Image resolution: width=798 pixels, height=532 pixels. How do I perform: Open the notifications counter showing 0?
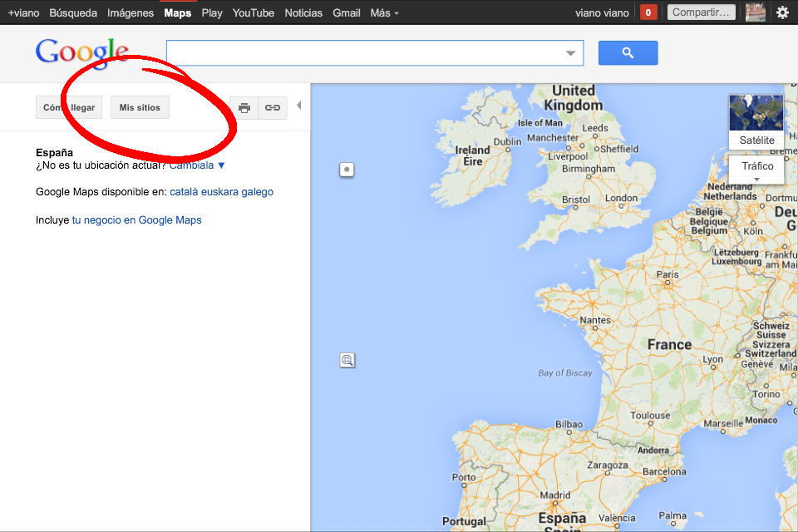coord(648,12)
